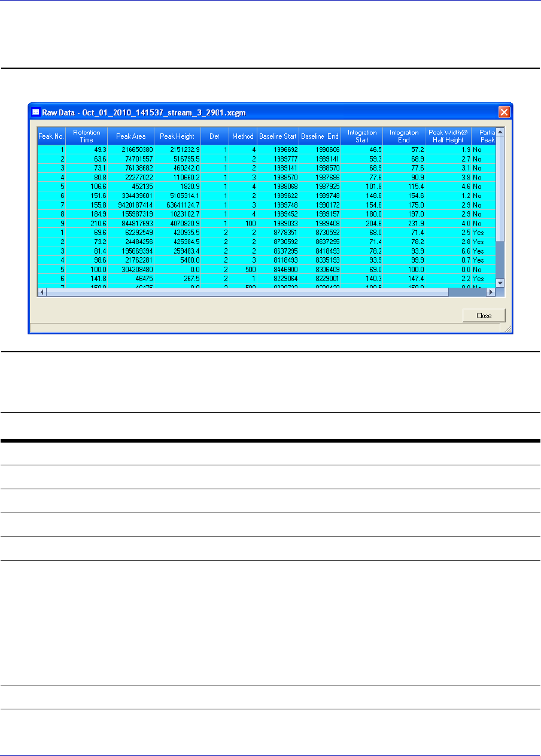
Task: Click the Baseline End column header
Action: [320, 136]
